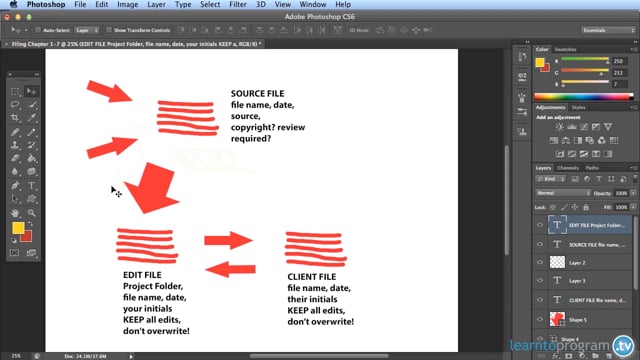
Task: Open the Move tool preset picker arrow
Action: tap(26, 30)
